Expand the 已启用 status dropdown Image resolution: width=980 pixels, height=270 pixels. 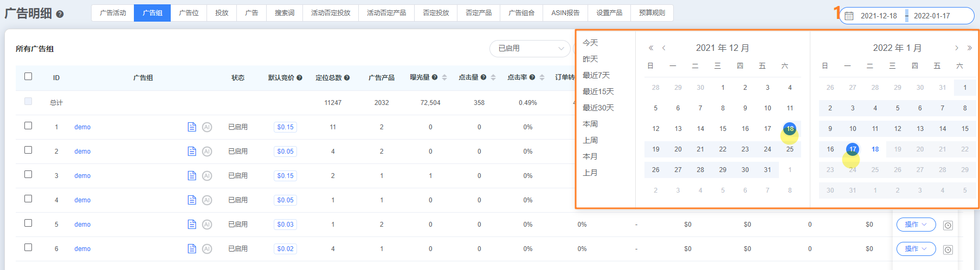coord(530,49)
